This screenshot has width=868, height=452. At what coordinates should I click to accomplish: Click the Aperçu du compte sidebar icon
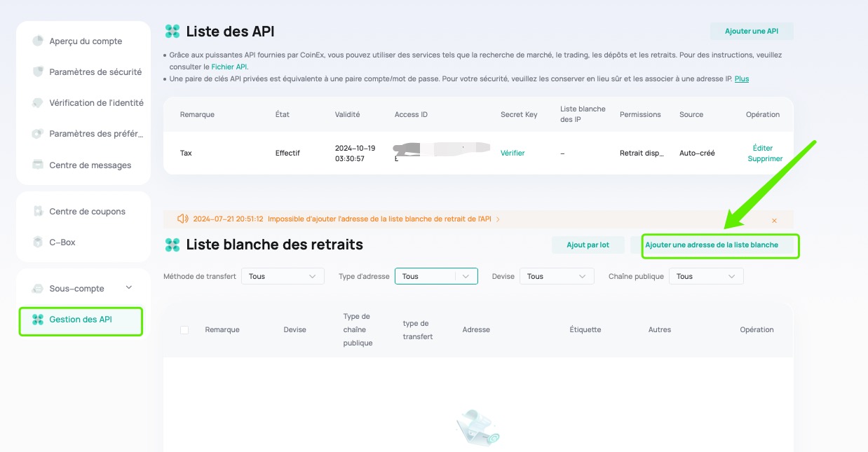pos(38,41)
